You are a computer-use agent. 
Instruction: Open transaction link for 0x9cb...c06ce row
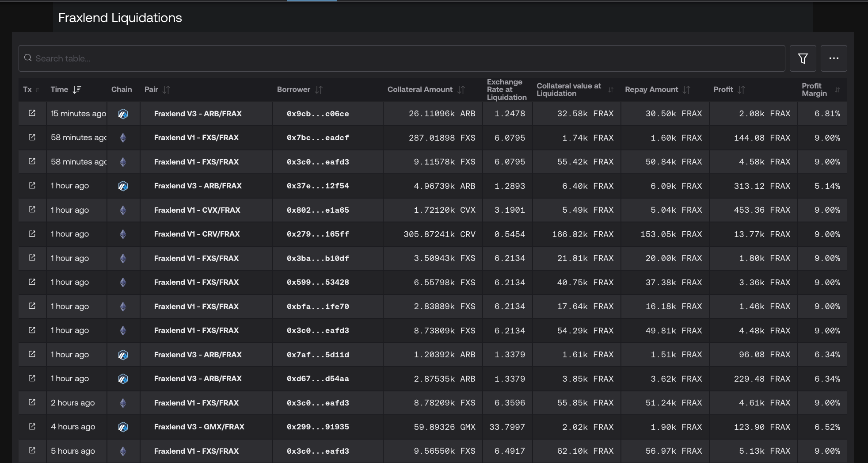click(x=32, y=113)
